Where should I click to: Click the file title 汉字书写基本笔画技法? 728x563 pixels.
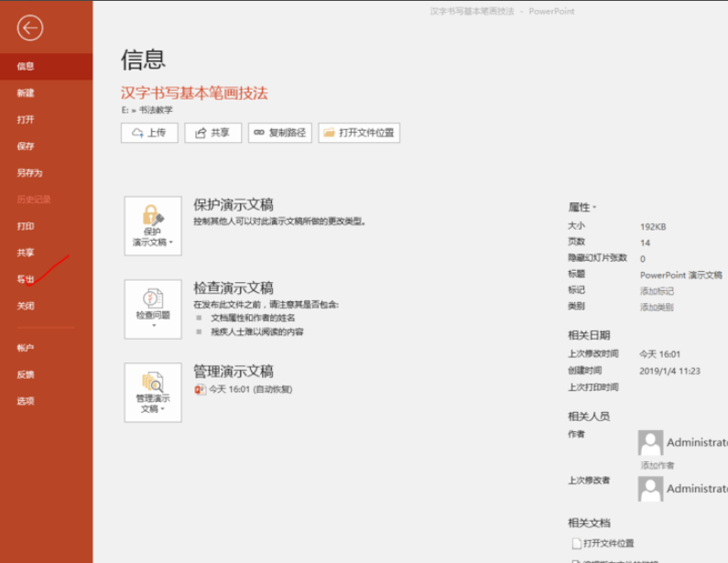tap(194, 93)
